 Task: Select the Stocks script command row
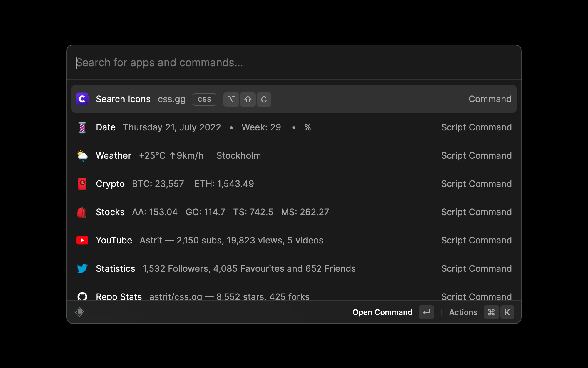click(294, 212)
